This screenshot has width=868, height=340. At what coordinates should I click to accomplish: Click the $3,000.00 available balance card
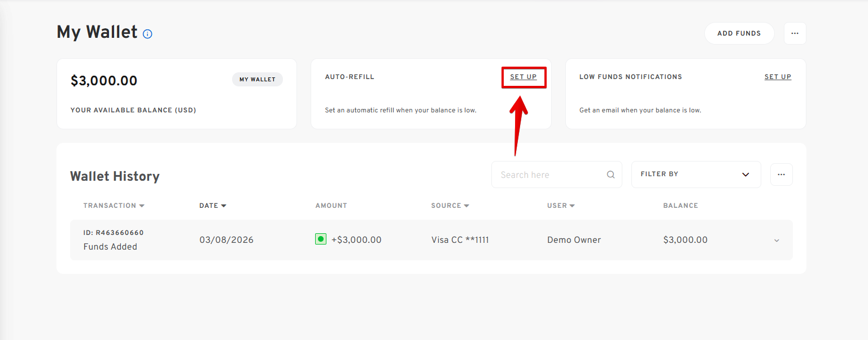pos(176,94)
